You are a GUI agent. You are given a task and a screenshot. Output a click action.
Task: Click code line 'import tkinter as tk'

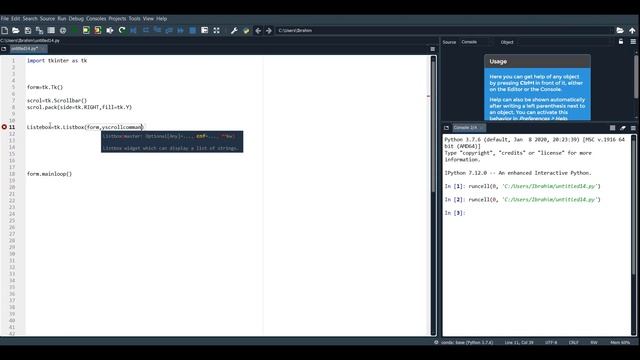pos(57,60)
